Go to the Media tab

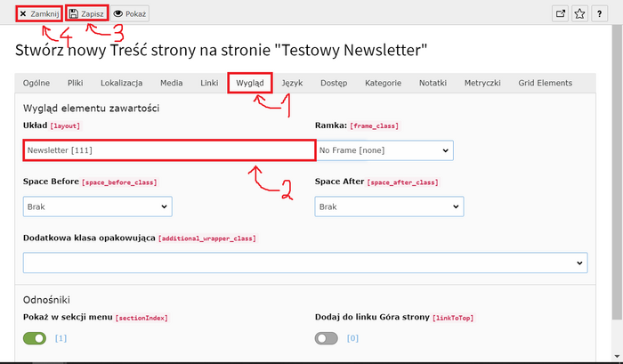(171, 83)
